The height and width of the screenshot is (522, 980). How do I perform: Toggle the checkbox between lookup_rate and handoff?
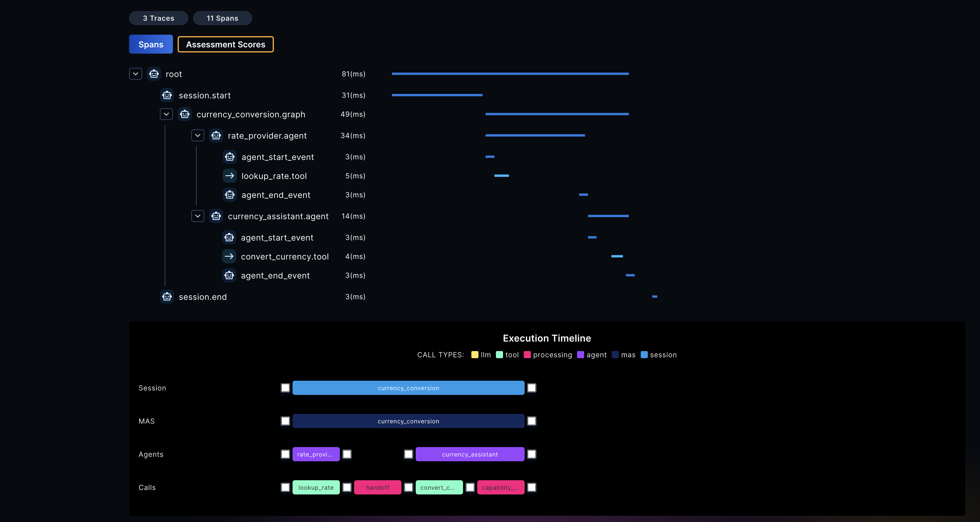[347, 487]
